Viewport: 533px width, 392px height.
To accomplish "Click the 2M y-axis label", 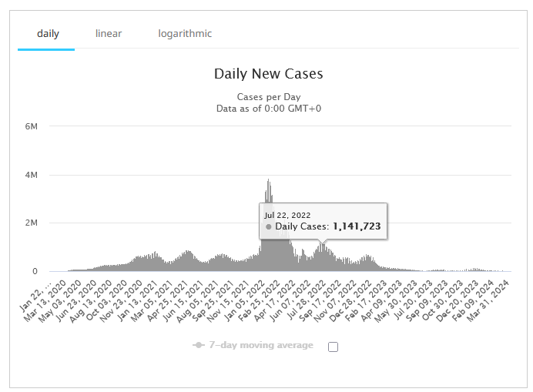I will pos(32,223).
